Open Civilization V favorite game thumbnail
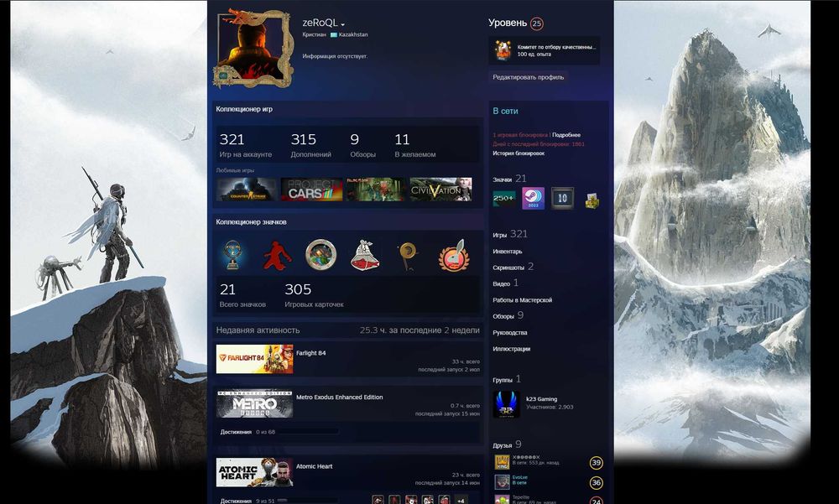The width and height of the screenshot is (839, 504). (441, 190)
